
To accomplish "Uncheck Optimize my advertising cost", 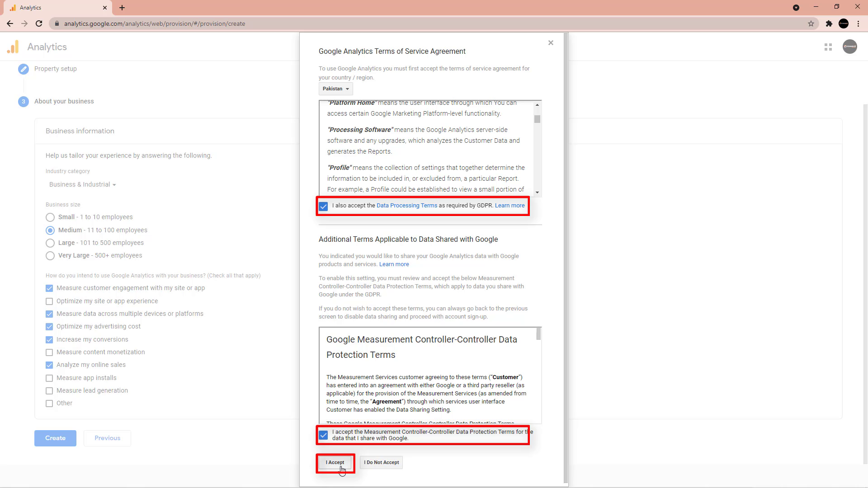I will pyautogui.click(x=49, y=327).
